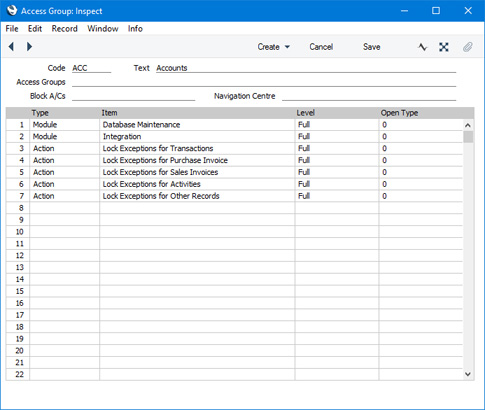Click the Cancel button
Viewport: 485px width, 410px height.
pos(321,47)
